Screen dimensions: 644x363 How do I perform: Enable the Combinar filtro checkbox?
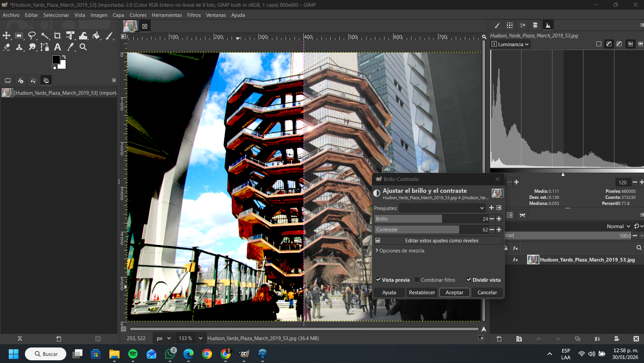417,280
